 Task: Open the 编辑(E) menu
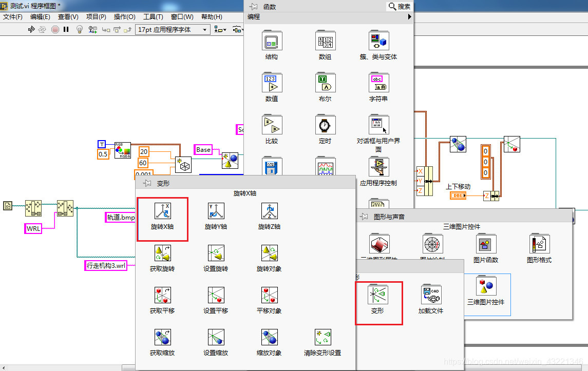point(40,17)
